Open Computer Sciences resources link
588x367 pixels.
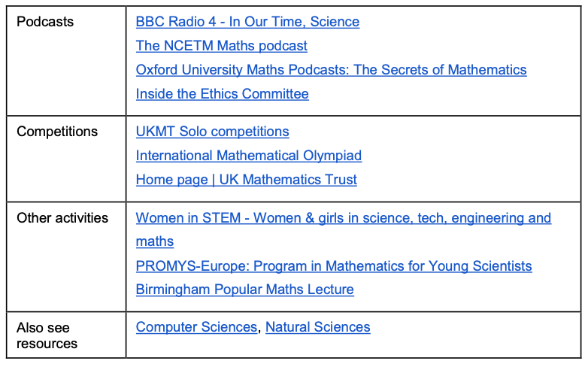pos(196,327)
